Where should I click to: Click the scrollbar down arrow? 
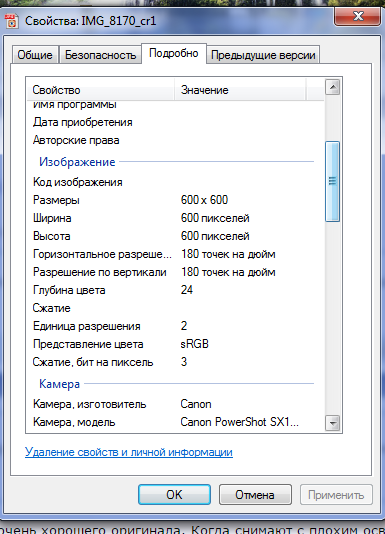(x=333, y=424)
